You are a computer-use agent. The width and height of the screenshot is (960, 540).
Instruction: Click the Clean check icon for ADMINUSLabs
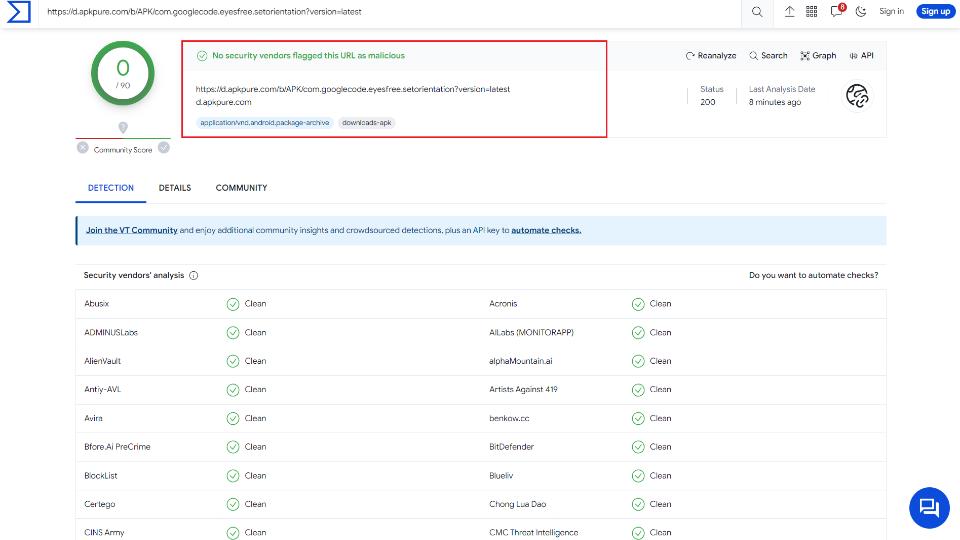point(233,332)
